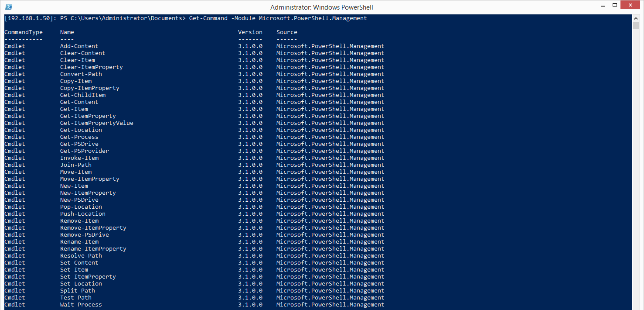Viewport: 644px width, 310px height.
Task: Click the scrollbar up arrow
Action: (x=636, y=18)
